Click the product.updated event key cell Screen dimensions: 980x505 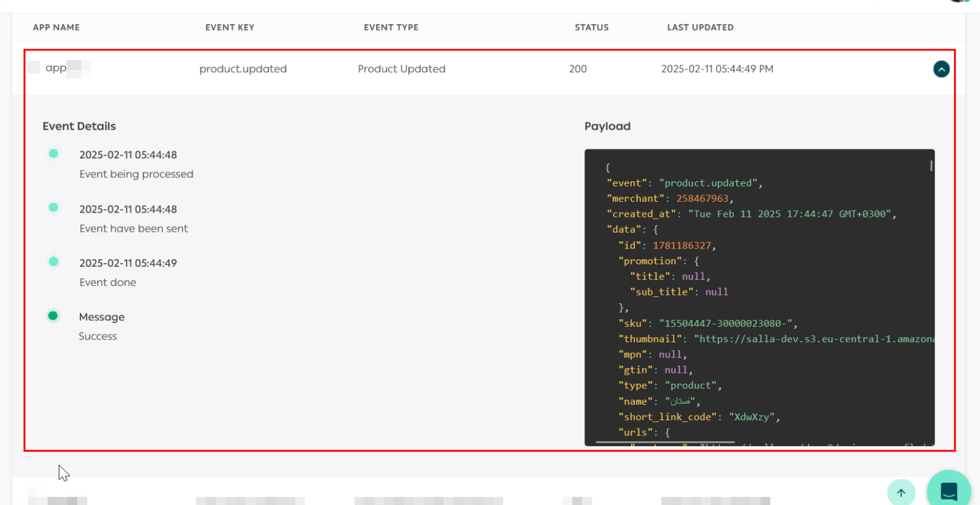[x=243, y=69]
